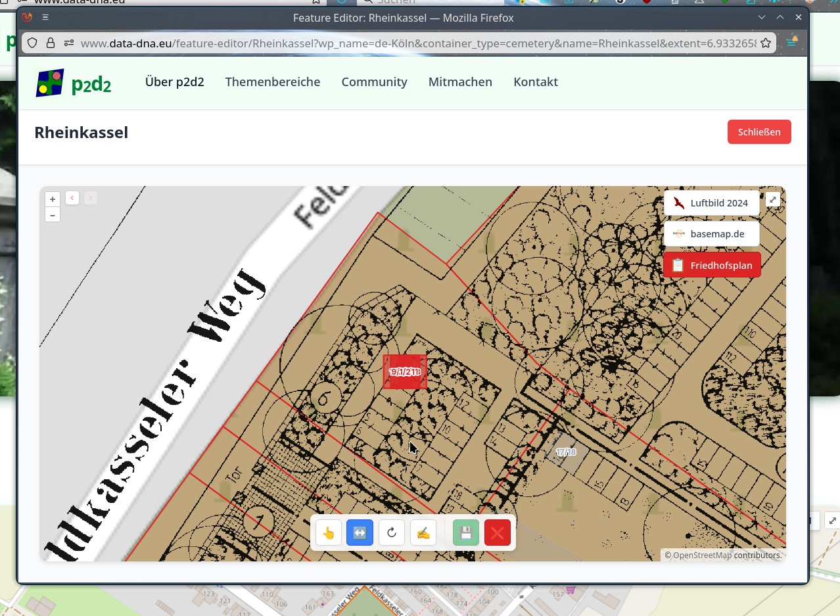
Task: Open Themenbereiche menu
Action: pos(273,82)
